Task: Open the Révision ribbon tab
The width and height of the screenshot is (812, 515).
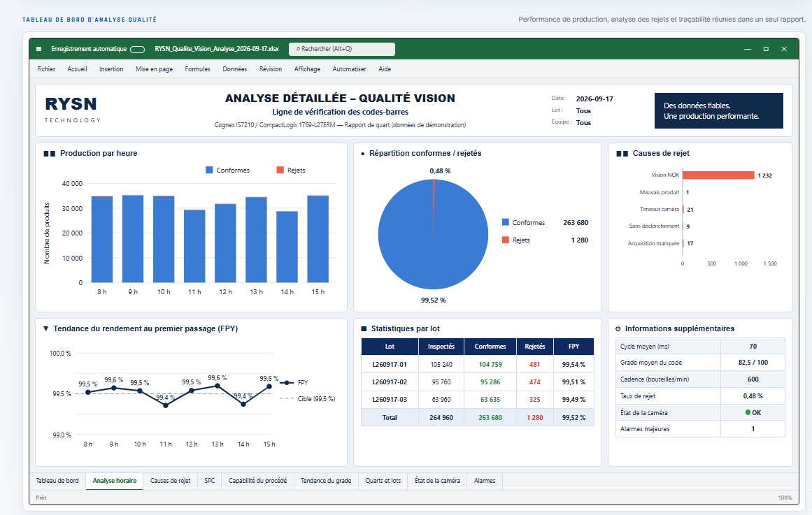Action: (271, 69)
